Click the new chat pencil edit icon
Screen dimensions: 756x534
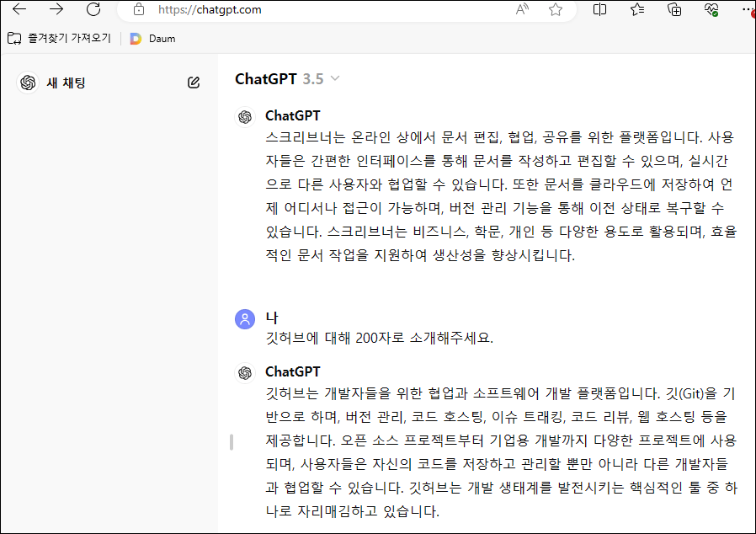(x=194, y=83)
